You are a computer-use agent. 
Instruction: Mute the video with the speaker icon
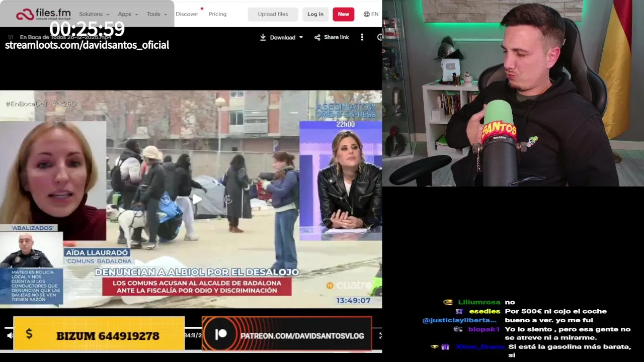(x=9, y=335)
